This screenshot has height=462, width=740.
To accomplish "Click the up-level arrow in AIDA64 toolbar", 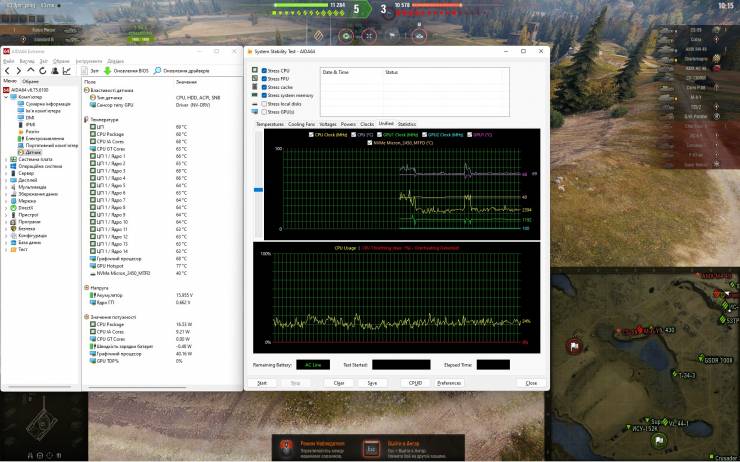I will [x=31, y=71].
